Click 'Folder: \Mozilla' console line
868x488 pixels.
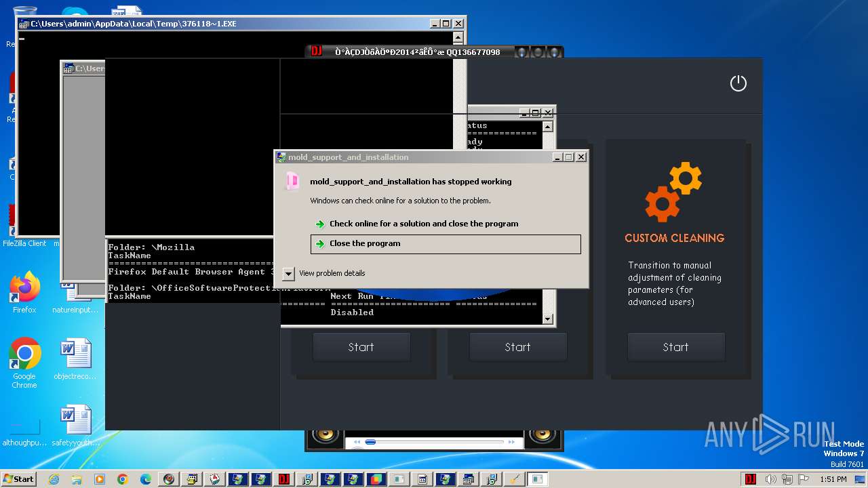pyautogui.click(x=151, y=247)
